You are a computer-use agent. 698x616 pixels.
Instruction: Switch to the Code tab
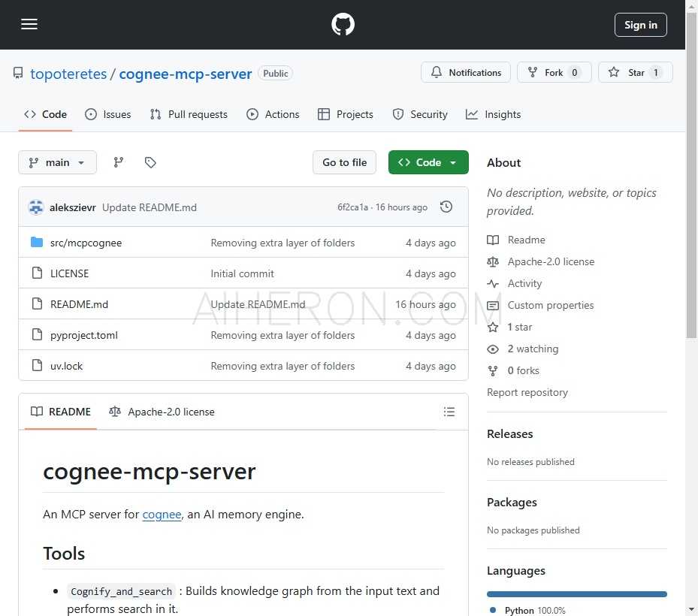(45, 114)
